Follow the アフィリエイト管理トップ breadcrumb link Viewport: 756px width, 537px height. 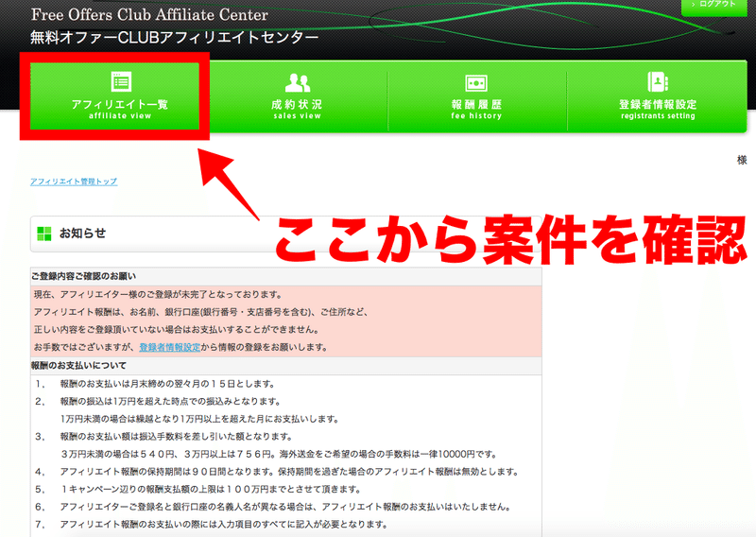coord(74,182)
